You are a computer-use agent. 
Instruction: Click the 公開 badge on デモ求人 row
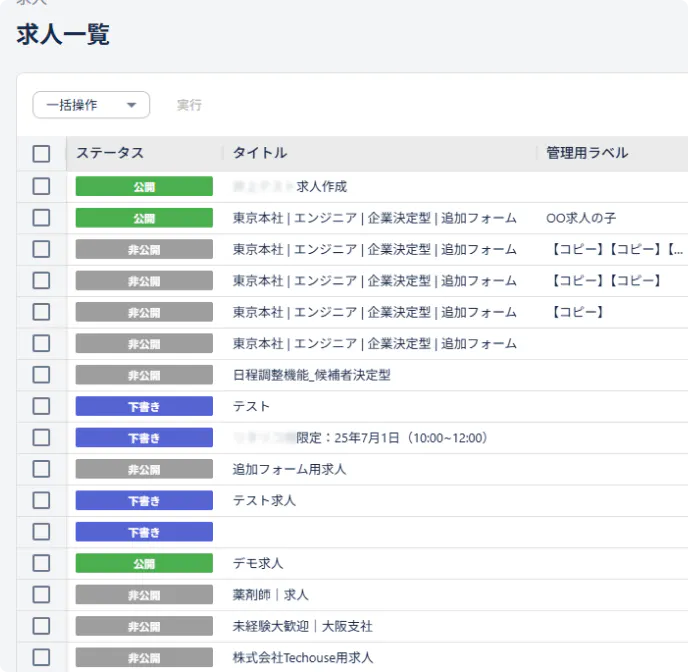pyautogui.click(x=144, y=563)
